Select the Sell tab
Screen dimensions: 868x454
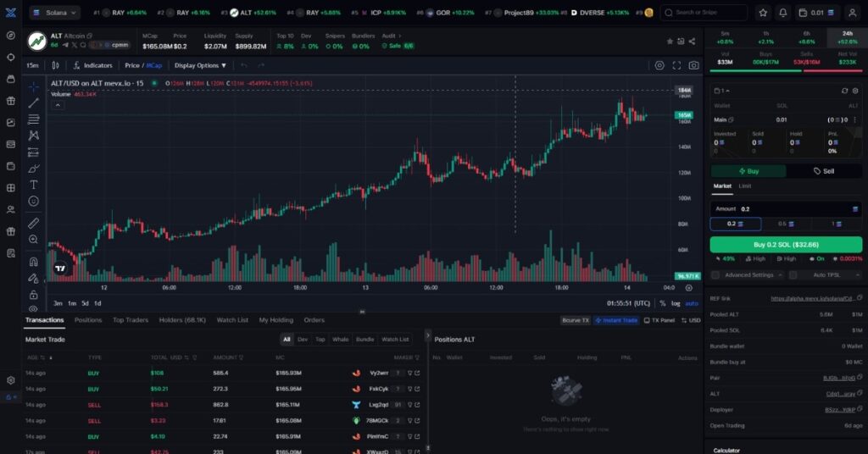(824, 171)
